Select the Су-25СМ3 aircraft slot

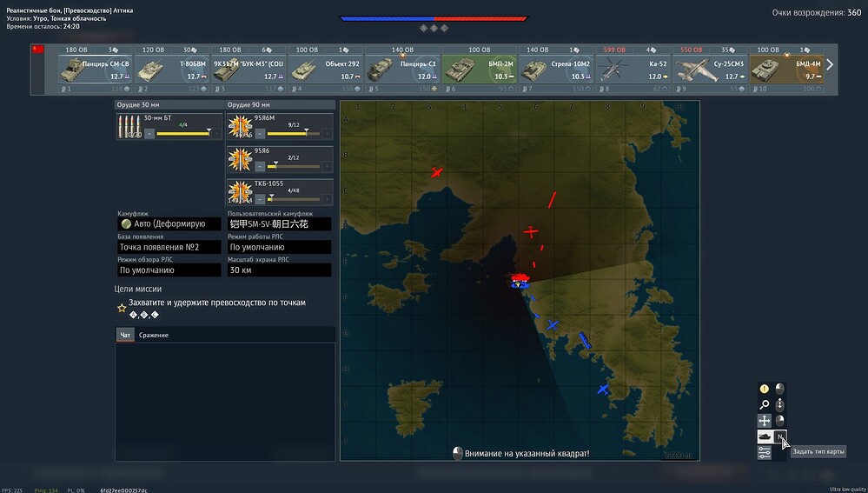tap(711, 70)
